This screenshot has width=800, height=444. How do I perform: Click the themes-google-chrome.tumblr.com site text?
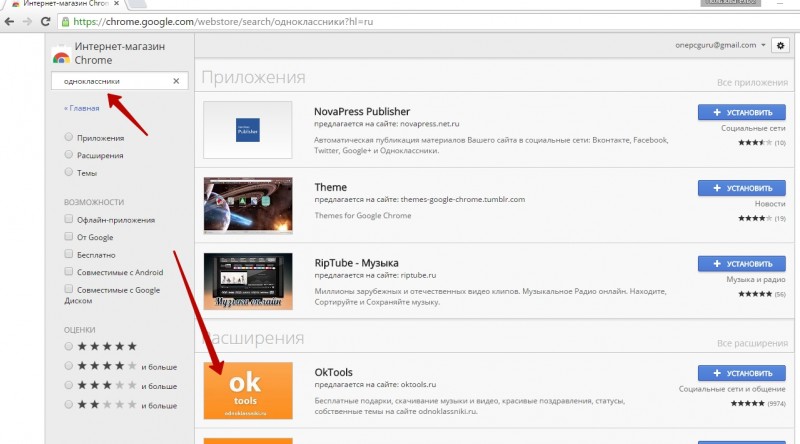(x=463, y=199)
